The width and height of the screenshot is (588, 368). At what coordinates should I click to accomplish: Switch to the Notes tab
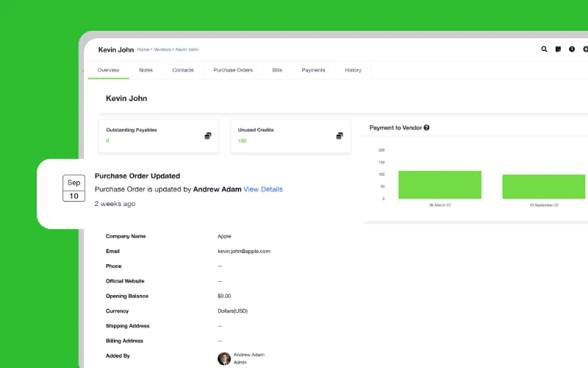pyautogui.click(x=146, y=70)
